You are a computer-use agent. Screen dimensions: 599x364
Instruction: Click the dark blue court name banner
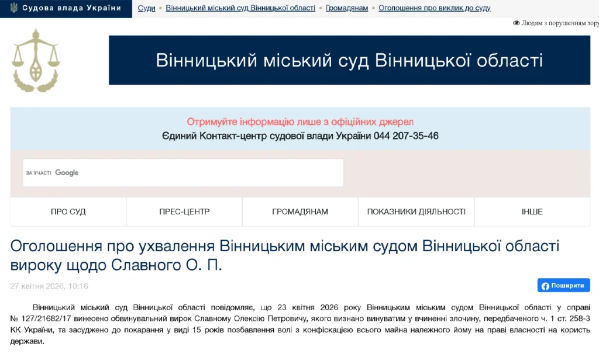(349, 60)
